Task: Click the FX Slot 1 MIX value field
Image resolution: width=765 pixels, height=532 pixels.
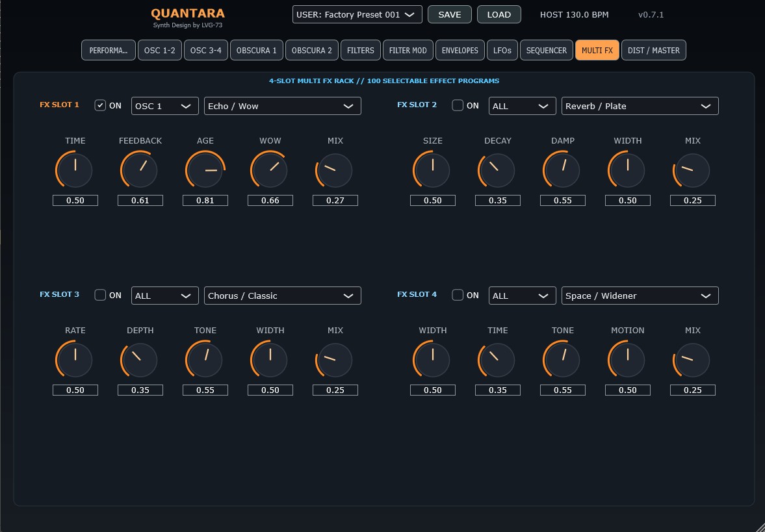Action: [x=335, y=201]
